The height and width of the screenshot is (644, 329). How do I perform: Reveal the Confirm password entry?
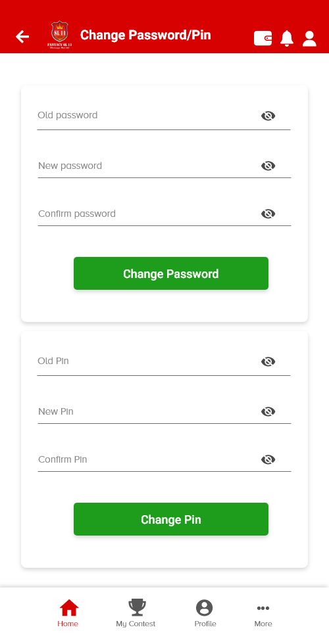click(268, 214)
